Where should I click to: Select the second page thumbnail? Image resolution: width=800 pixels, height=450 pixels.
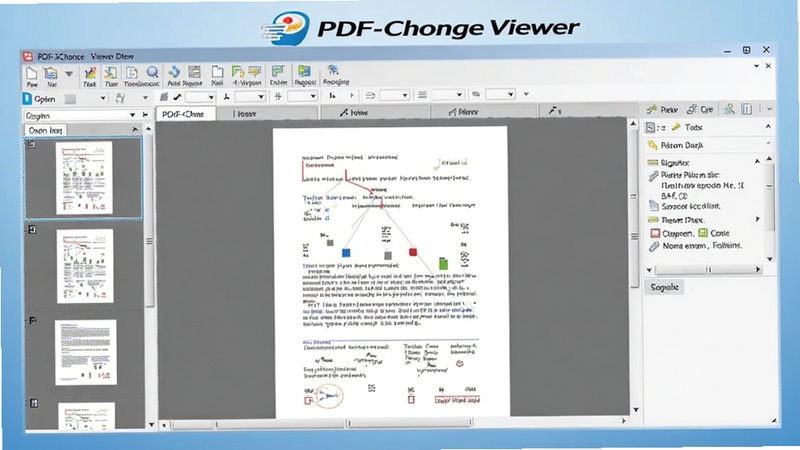tap(85, 266)
